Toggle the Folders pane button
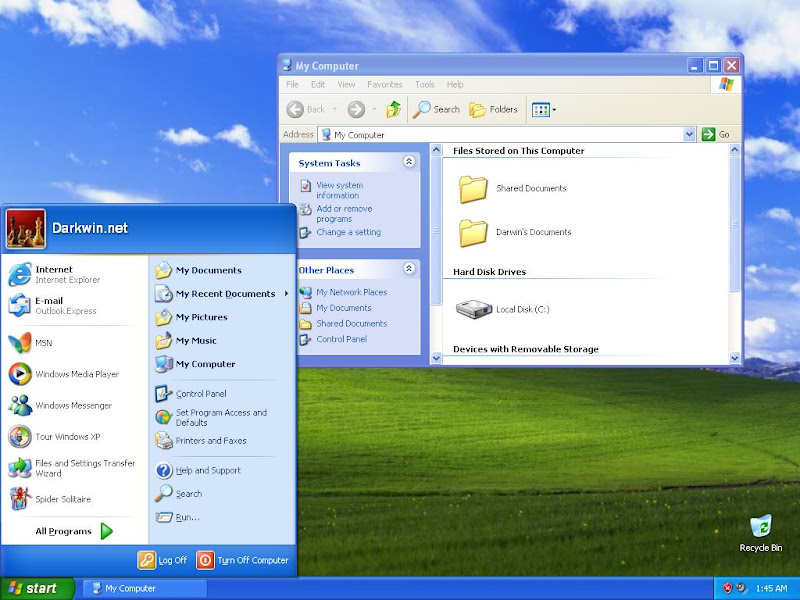800x600 pixels. tap(494, 109)
